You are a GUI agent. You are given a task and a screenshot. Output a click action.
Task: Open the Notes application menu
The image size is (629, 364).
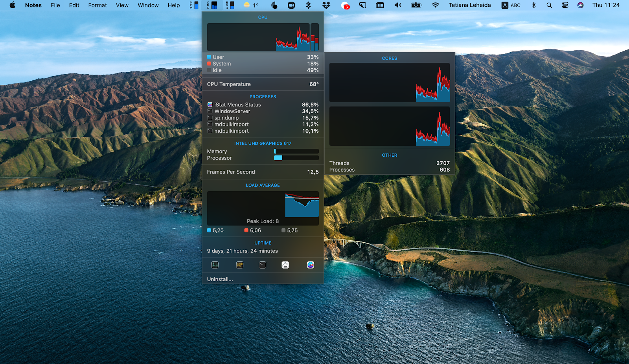pyautogui.click(x=33, y=5)
